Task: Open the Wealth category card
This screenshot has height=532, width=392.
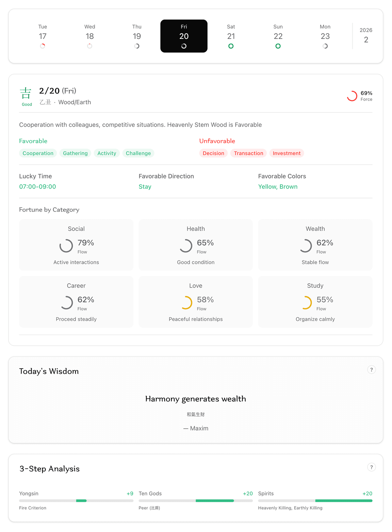Action: 315,245
